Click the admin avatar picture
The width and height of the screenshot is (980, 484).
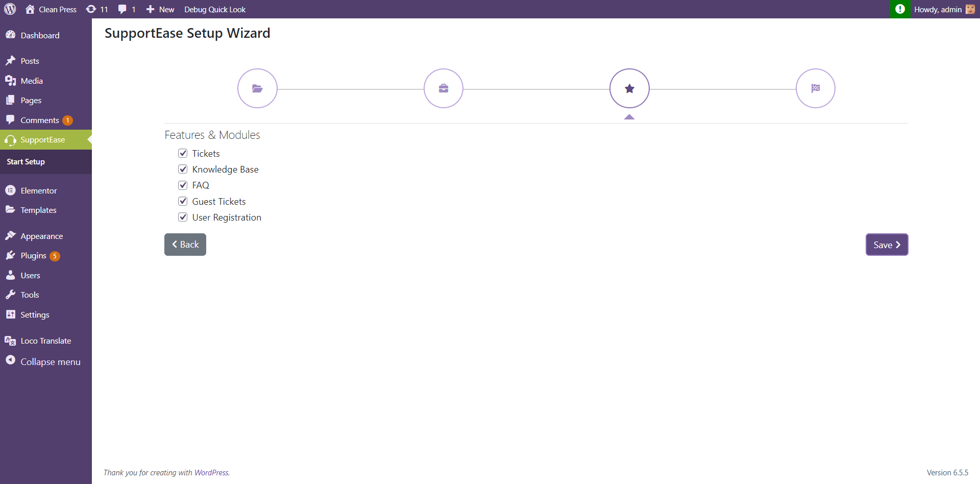(x=970, y=9)
